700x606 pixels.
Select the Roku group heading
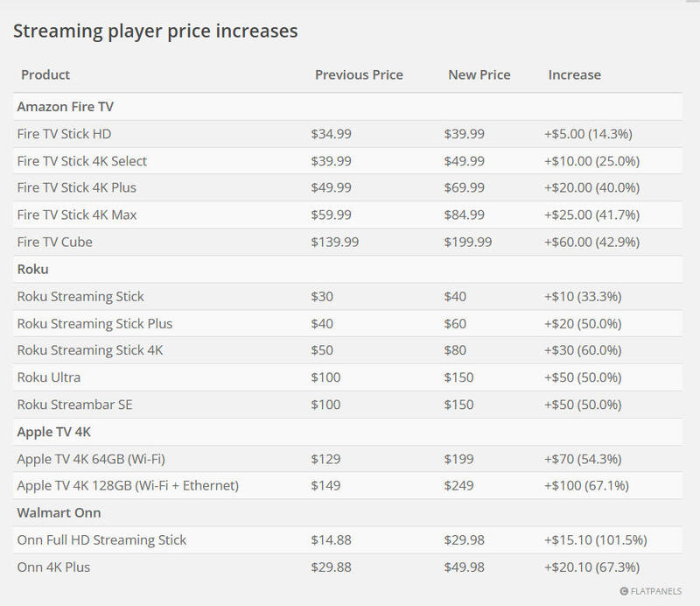(33, 270)
